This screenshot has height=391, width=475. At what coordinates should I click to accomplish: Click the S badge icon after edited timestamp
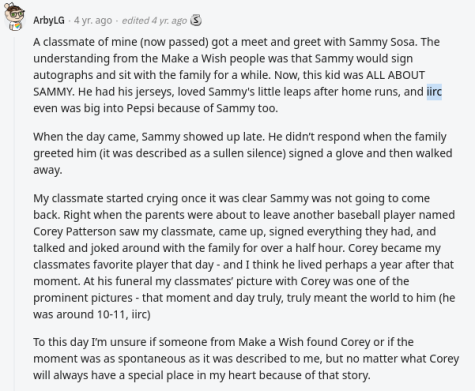point(196,20)
